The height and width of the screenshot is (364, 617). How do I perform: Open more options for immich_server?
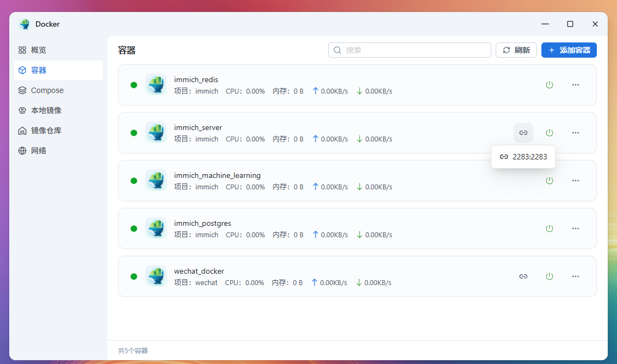click(575, 133)
